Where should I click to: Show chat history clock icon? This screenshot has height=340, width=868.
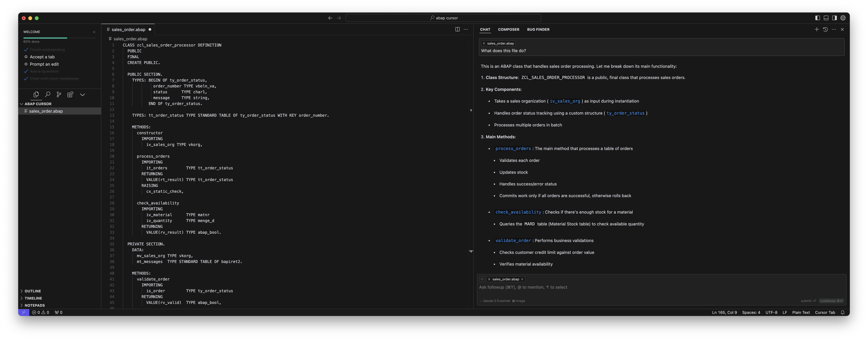coord(825,29)
